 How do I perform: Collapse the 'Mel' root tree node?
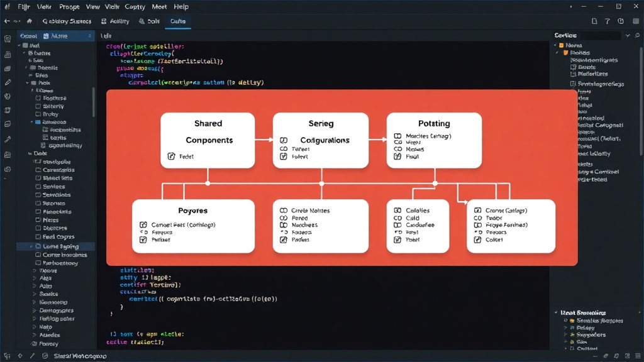point(19,45)
